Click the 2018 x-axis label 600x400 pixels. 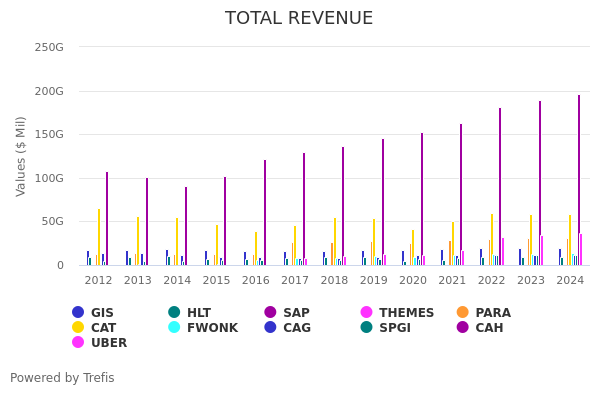pyautogui.click(x=334, y=281)
